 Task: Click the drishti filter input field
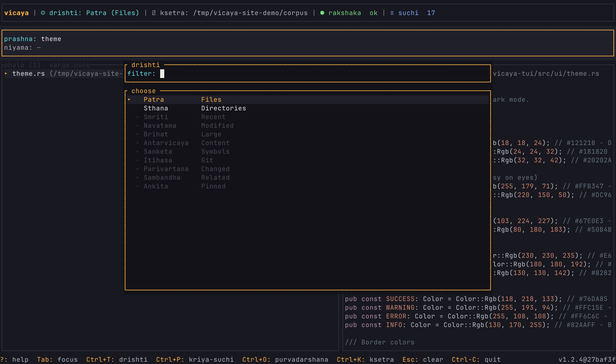(308, 73)
